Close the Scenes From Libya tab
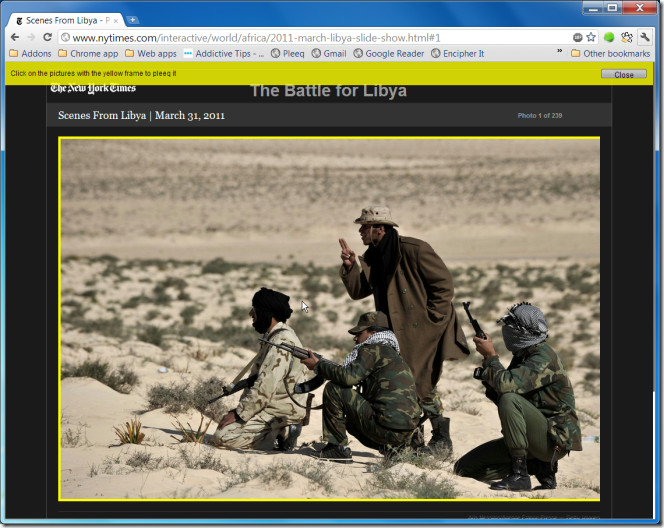 [x=116, y=20]
